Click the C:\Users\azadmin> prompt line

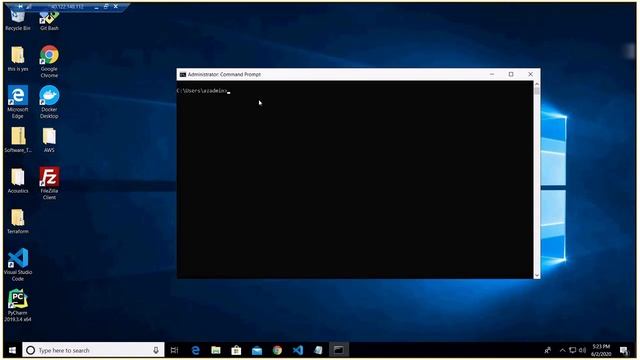[x=202, y=91]
